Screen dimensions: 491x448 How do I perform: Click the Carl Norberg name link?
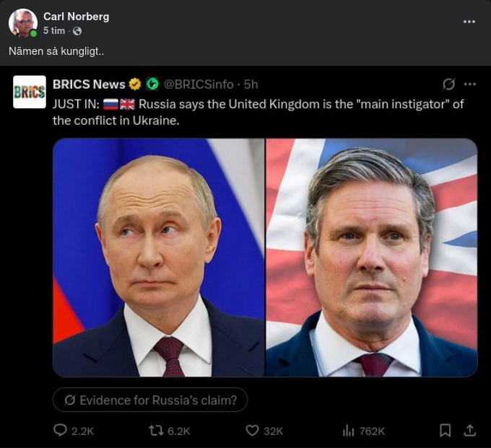(x=76, y=16)
